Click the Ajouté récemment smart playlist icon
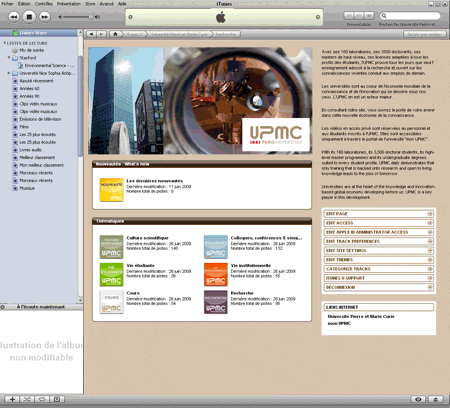 coord(15,81)
